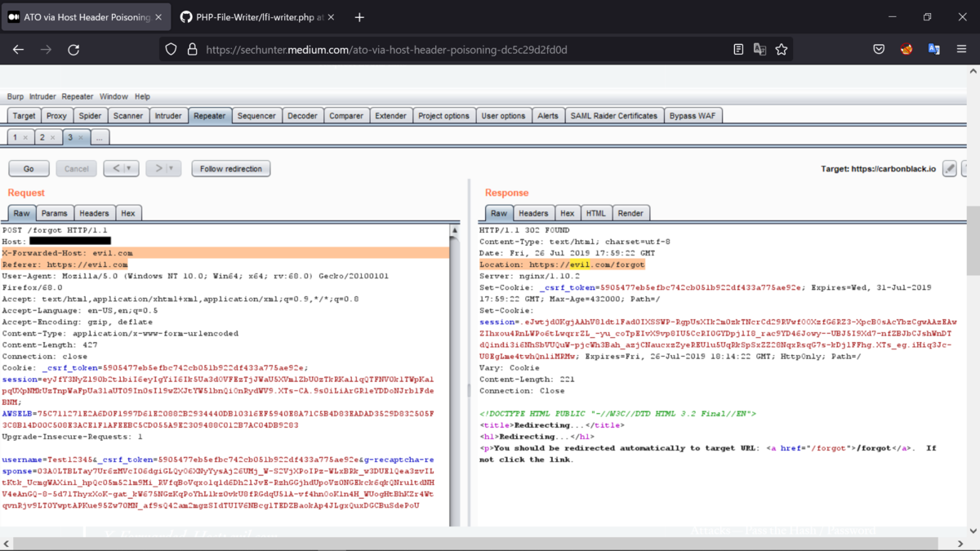The height and width of the screenshot is (551, 980).
Task: Switch to the Comparer tab
Action: pos(346,116)
